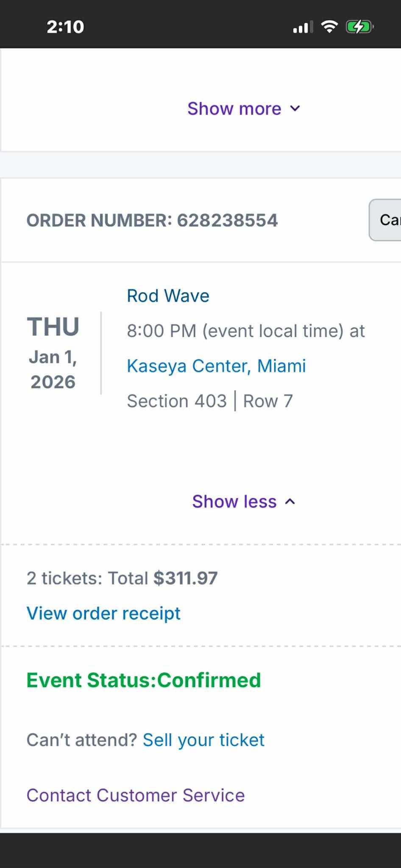Tap the chevron beside Show more
This screenshot has width=401, height=868.
pos(296,109)
